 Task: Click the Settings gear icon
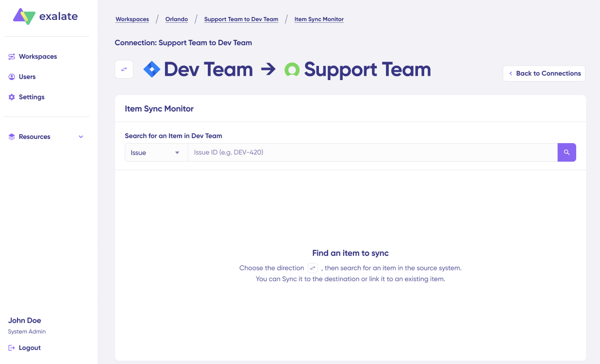tap(12, 97)
